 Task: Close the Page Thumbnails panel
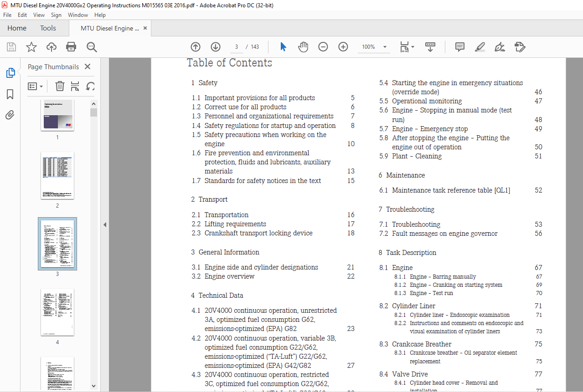coord(88,66)
